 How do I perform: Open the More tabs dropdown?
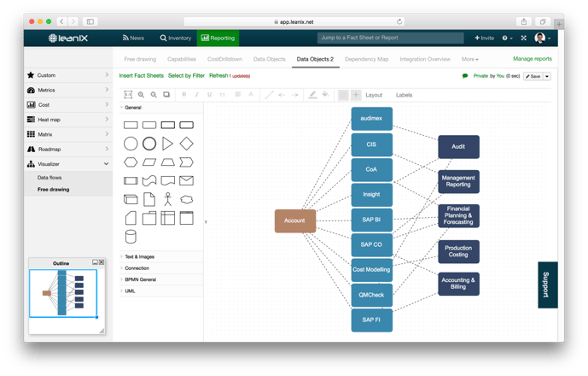pyautogui.click(x=469, y=59)
